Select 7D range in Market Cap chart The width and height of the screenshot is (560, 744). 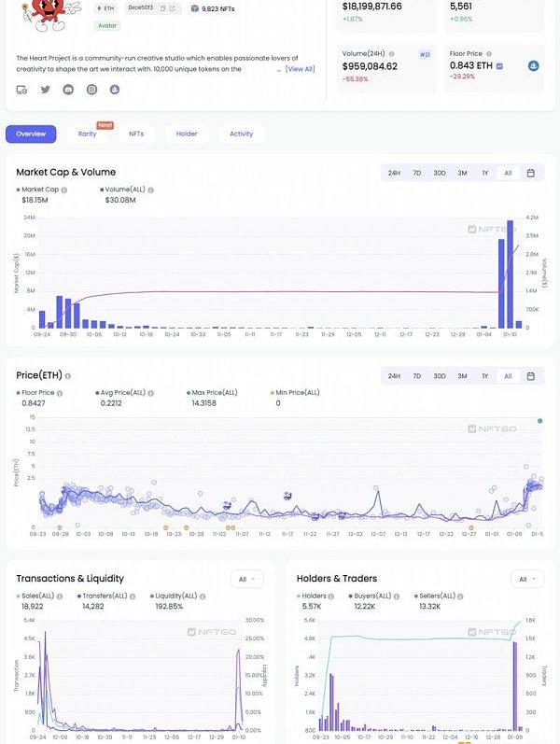pyautogui.click(x=417, y=173)
